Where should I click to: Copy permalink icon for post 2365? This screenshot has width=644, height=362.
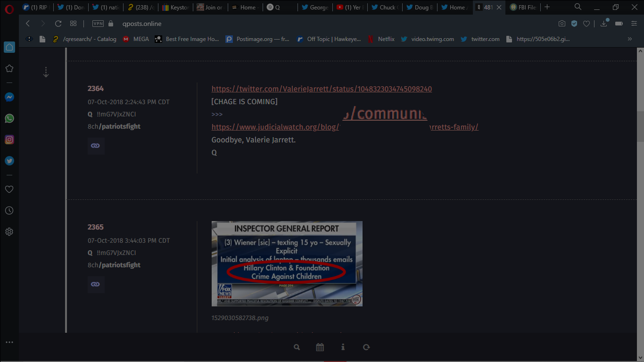point(96,285)
